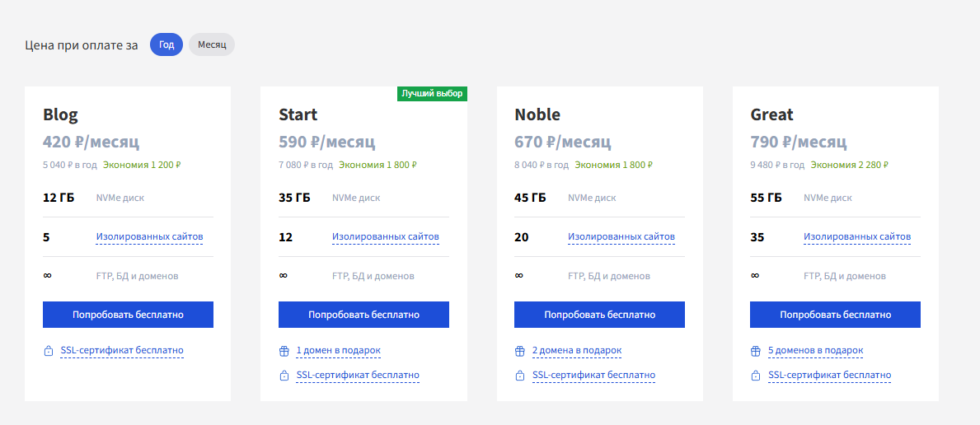Open Изолированных сайтов link in Great plan
The image size is (980, 425).
click(x=857, y=237)
